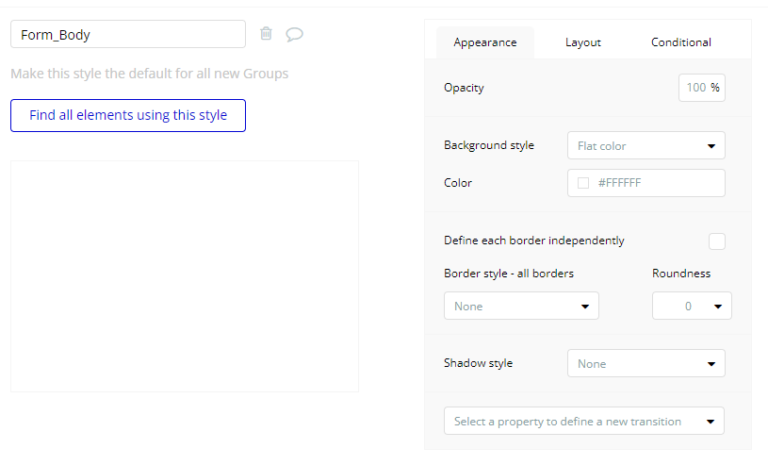Switch to the Layout tab
This screenshot has width=768, height=465.
(583, 42)
